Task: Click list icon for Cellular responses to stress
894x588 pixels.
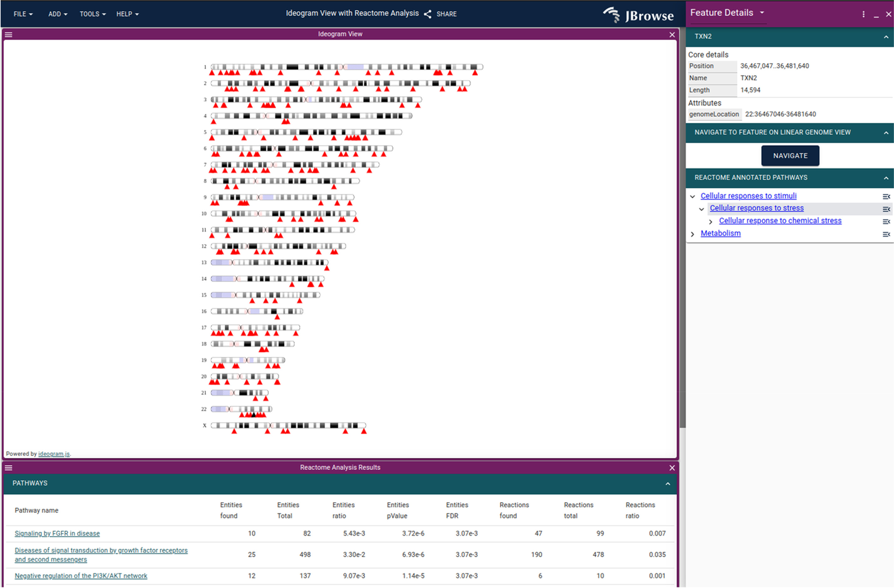Action: click(886, 209)
